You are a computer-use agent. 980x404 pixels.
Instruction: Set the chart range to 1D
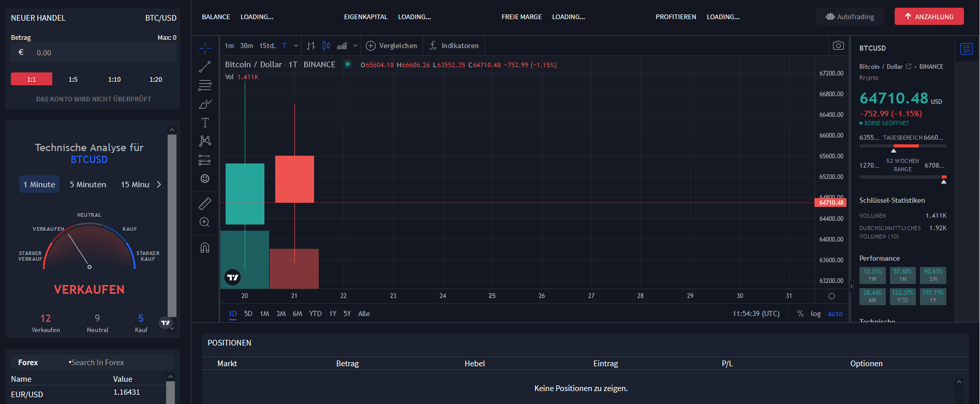(x=233, y=313)
